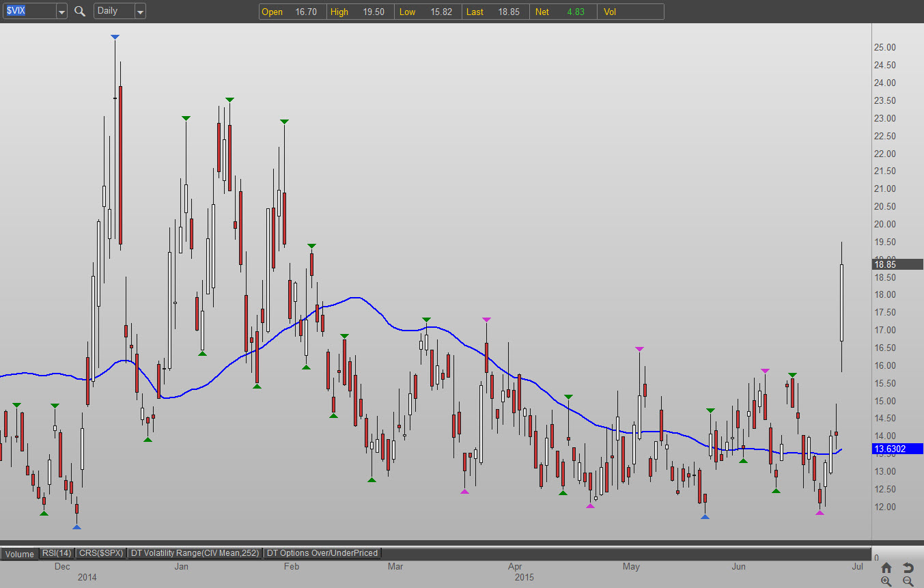Click the 18.85 current price axis label
The image size is (924, 588).
(897, 264)
